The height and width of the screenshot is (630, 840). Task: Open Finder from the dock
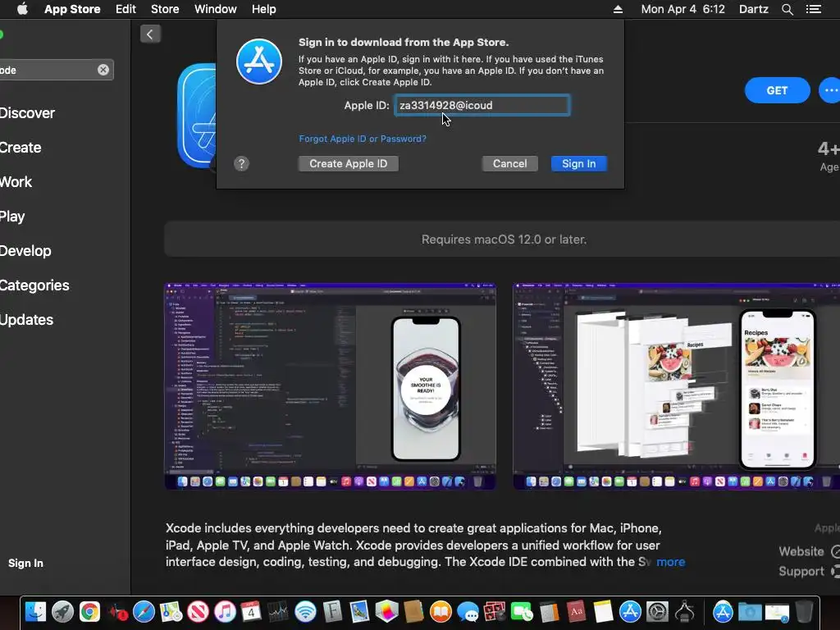click(35, 612)
